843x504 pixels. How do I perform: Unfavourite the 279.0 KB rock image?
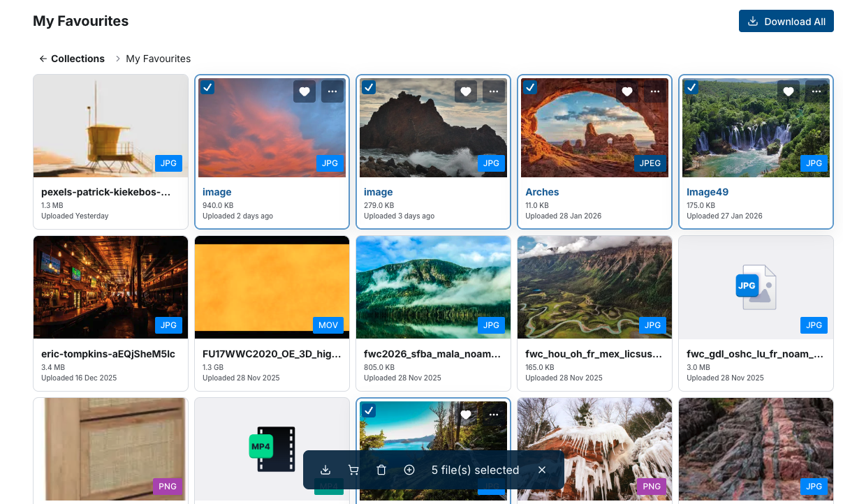coord(466,91)
